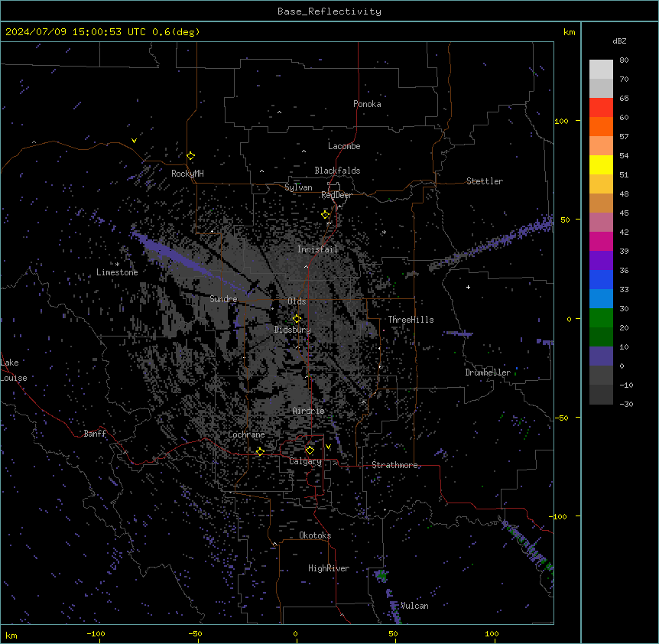Click the Drumheller label
This screenshot has width=659, height=644.
click(x=488, y=372)
